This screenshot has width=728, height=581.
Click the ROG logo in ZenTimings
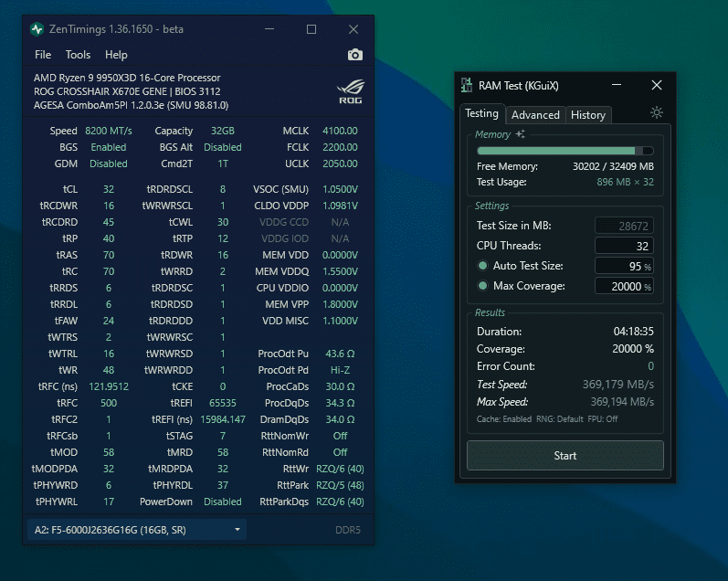[351, 91]
